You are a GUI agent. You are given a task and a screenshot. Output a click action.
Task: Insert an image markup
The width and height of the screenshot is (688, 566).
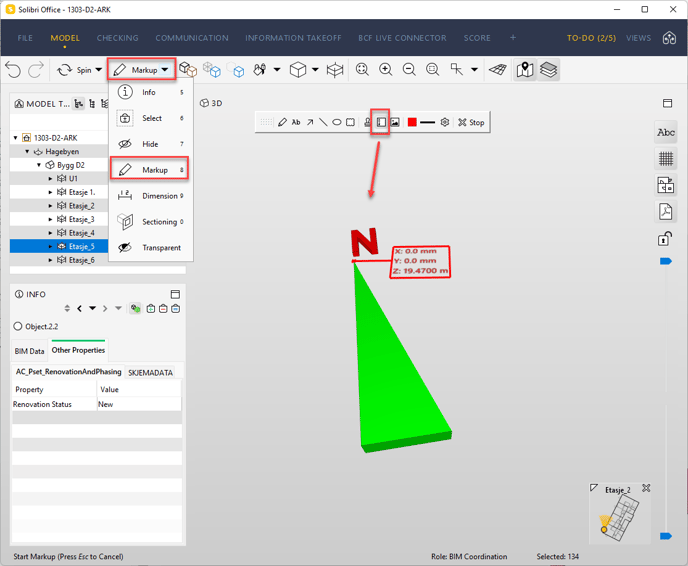point(395,122)
